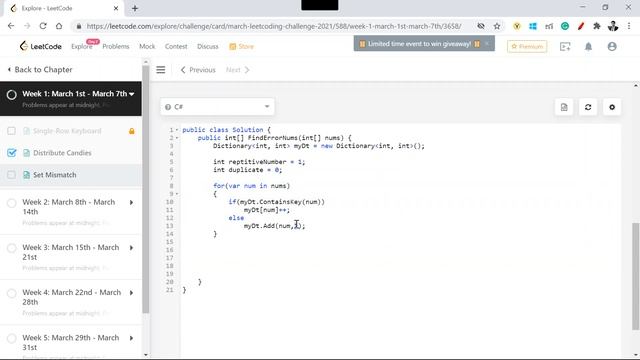Select the Week 3 circle indicator
Viewport: 640px width, 360px height.
coord(11,248)
